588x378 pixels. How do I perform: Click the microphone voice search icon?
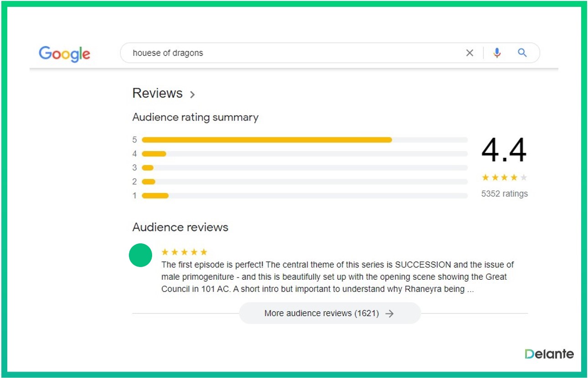(497, 53)
